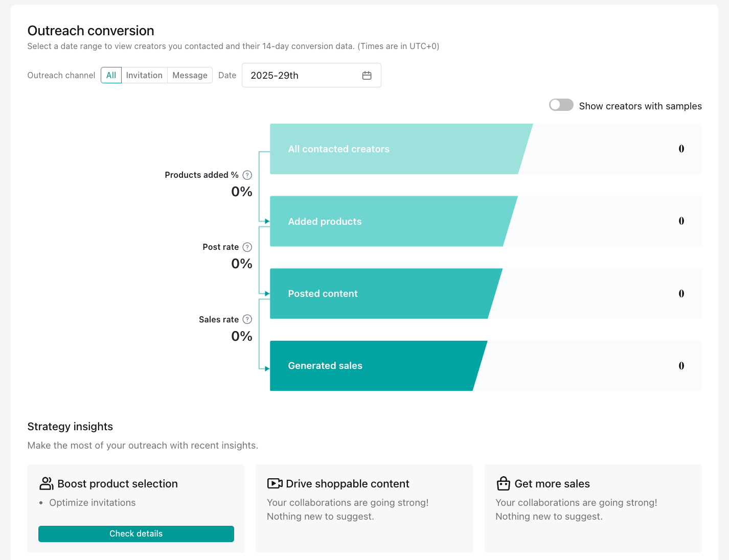
Task: Click the Post rate help icon
Action: [247, 247]
